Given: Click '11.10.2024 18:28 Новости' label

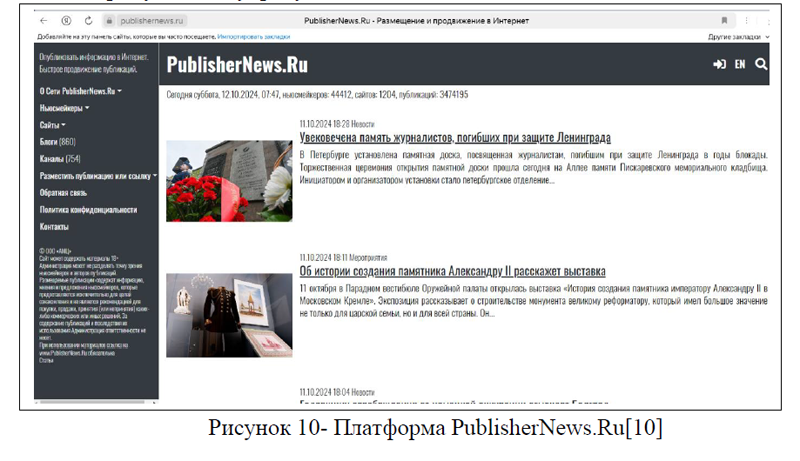Looking at the screenshot, I should pos(337,124).
